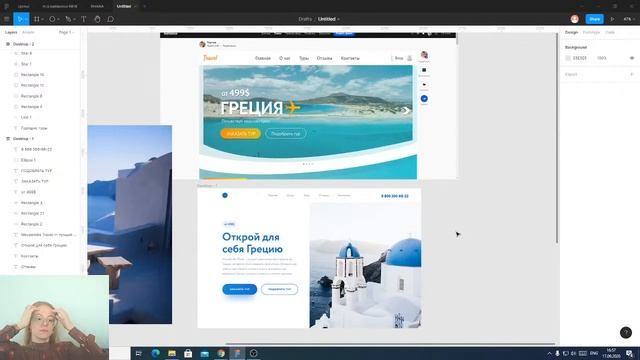Open the zoom level dropdown
Image resolution: width=640 pixels, height=360 pixels.
tap(628, 19)
